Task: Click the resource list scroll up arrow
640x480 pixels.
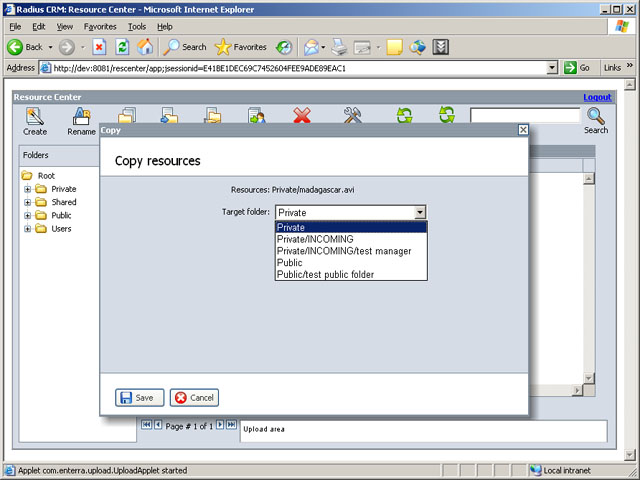Action: [x=589, y=178]
